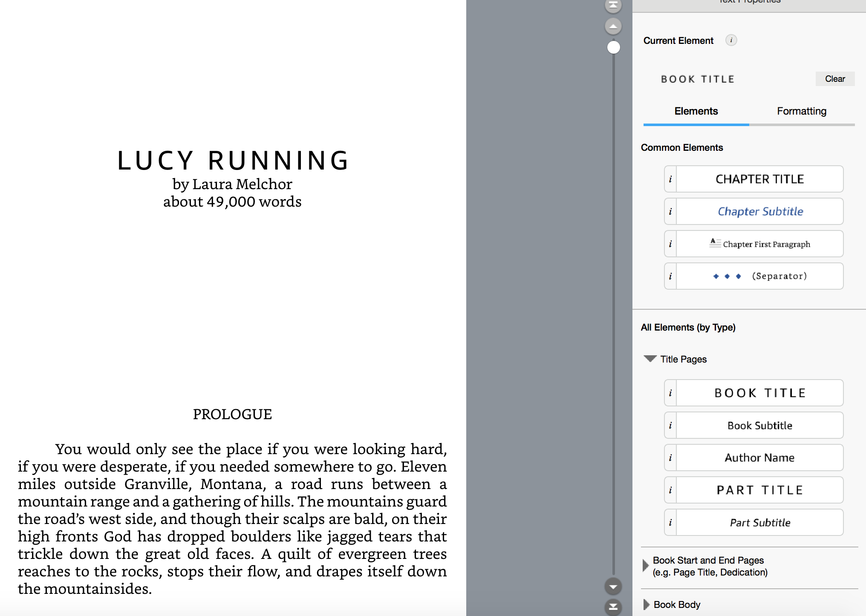
Task: Clear the current Book Title element
Action: coord(834,79)
